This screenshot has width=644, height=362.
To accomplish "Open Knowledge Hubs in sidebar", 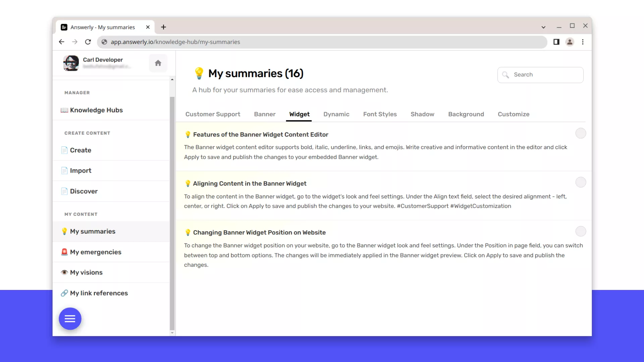I will [x=96, y=110].
